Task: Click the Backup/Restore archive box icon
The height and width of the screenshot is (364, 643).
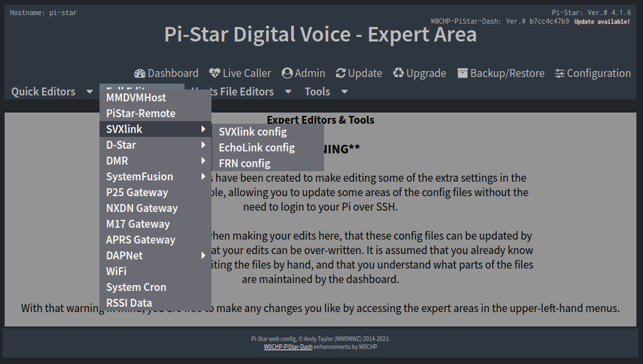Action: (x=462, y=73)
